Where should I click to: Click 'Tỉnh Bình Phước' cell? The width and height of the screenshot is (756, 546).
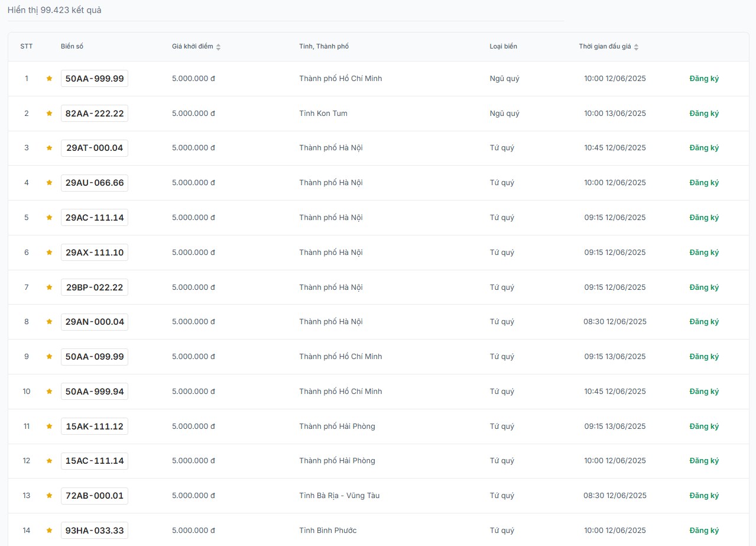pos(328,531)
